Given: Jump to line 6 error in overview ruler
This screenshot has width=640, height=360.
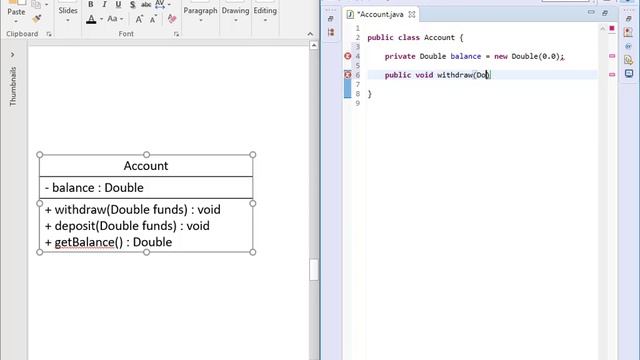Looking at the screenshot, I should 612,75.
